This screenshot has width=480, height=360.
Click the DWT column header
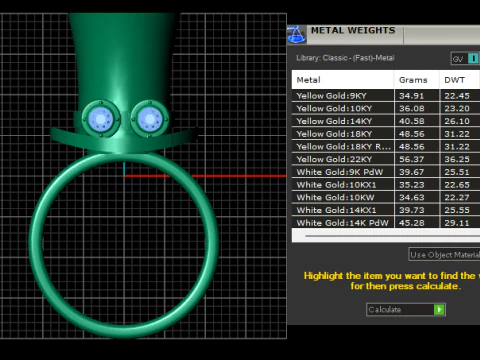(x=460, y=80)
